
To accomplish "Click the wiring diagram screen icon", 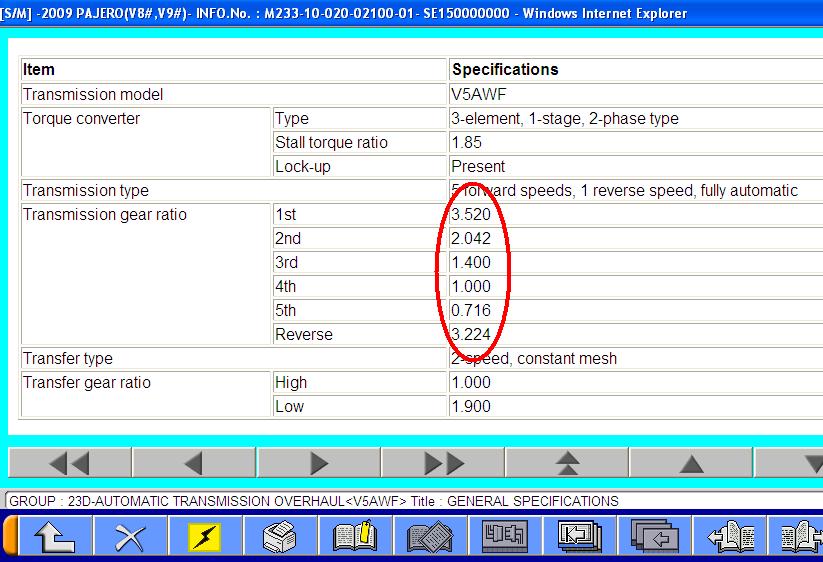I will click(x=505, y=536).
